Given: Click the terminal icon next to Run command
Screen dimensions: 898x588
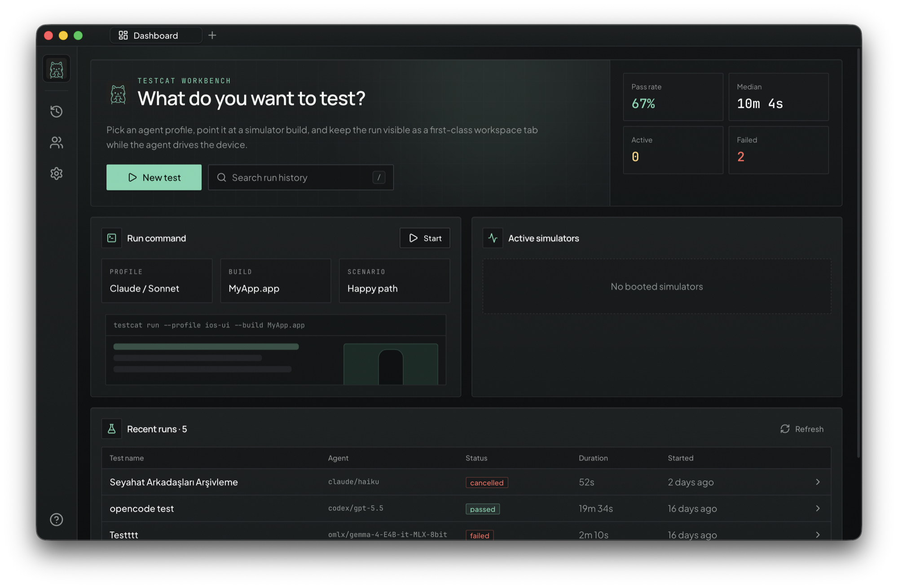Looking at the screenshot, I should pos(112,238).
